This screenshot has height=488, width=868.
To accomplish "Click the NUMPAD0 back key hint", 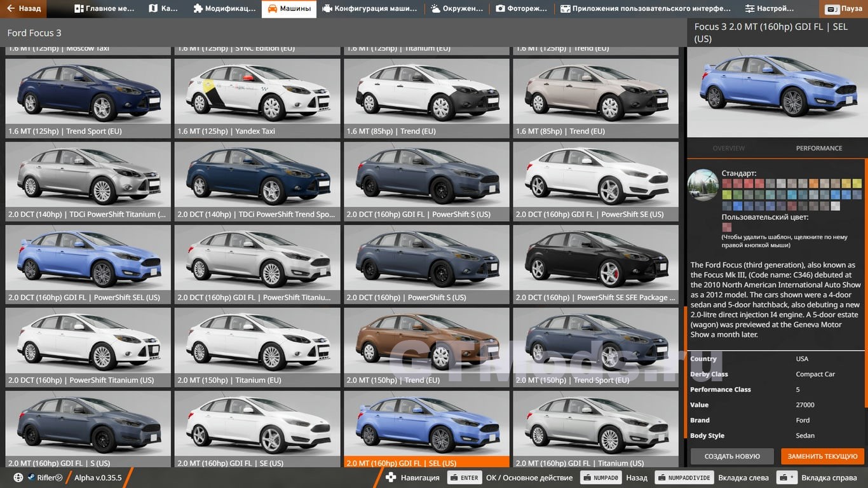I will [x=600, y=478].
